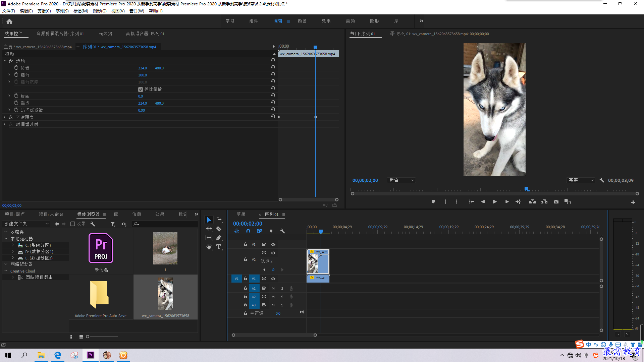
Task: Click Mark In bracket button
Action: point(445,202)
